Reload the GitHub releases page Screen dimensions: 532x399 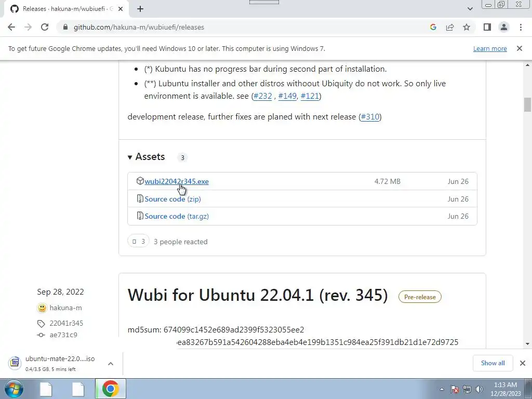tap(45, 27)
